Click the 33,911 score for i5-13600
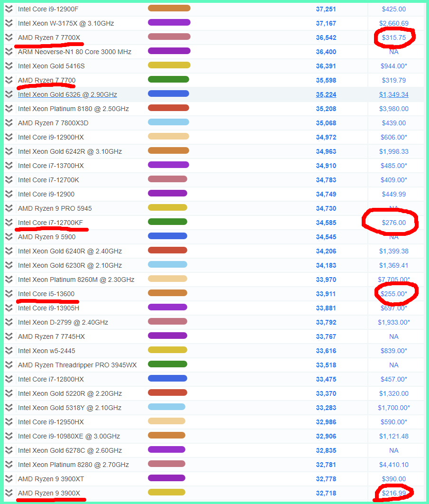 point(326,294)
